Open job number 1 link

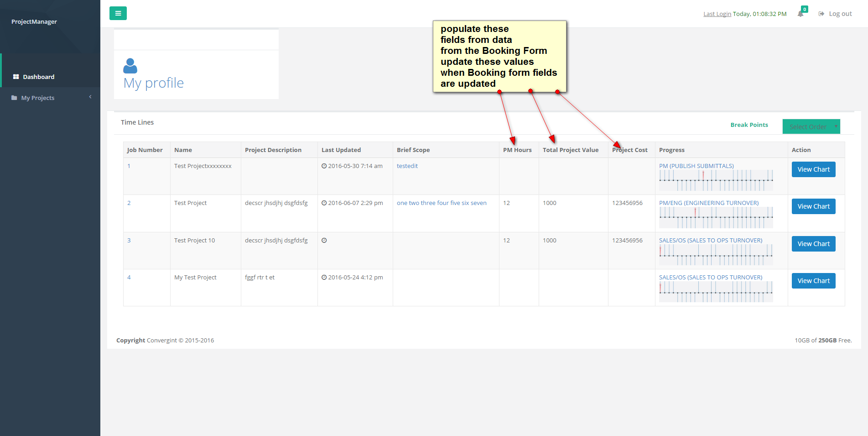pyautogui.click(x=129, y=166)
